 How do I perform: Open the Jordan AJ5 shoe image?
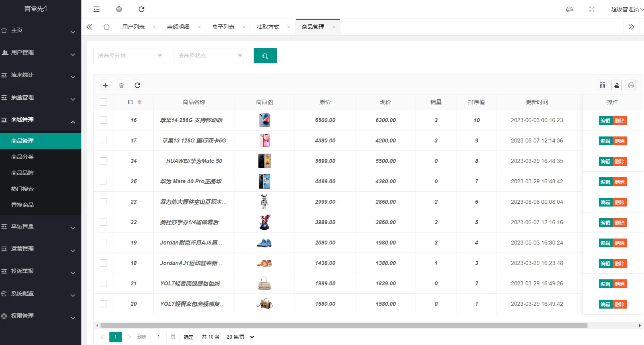click(x=264, y=243)
